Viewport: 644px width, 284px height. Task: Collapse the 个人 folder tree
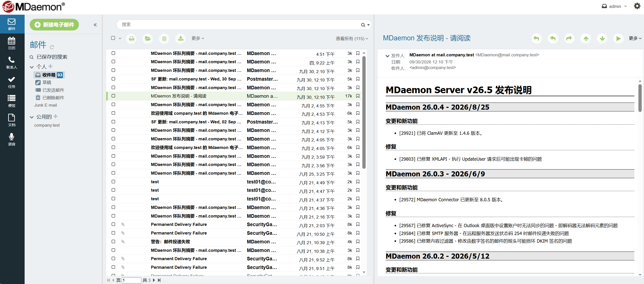[x=32, y=67]
